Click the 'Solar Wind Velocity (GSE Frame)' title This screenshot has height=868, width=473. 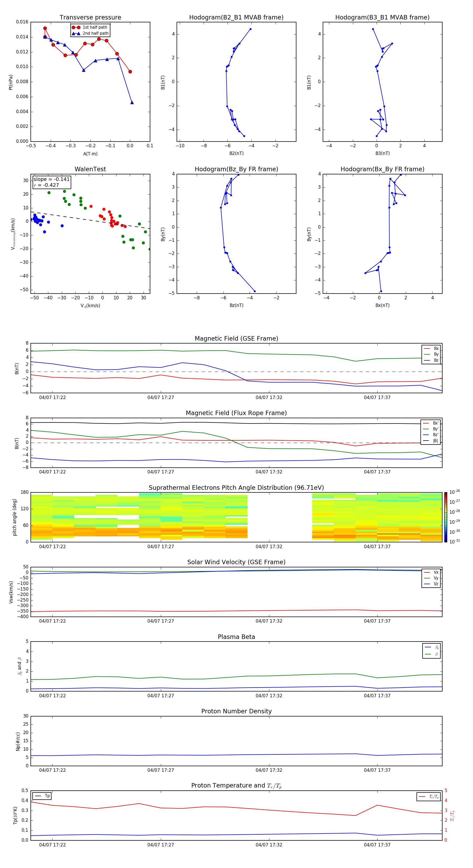click(236, 562)
